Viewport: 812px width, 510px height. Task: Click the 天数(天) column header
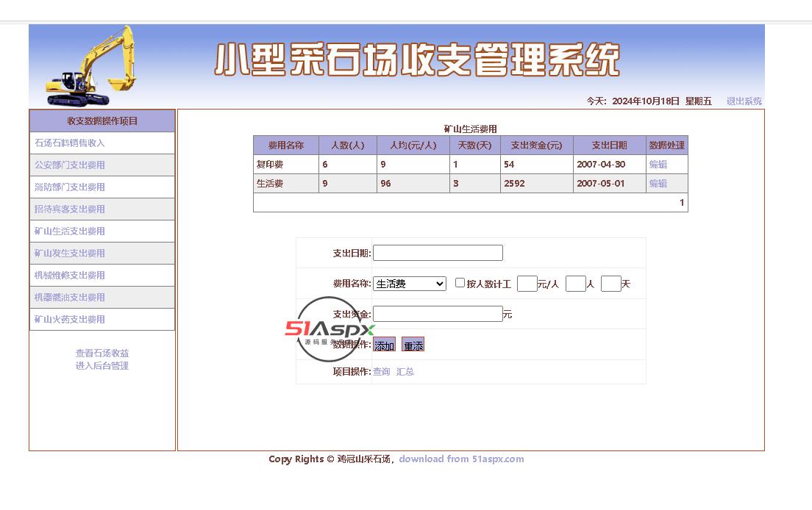[475, 146]
